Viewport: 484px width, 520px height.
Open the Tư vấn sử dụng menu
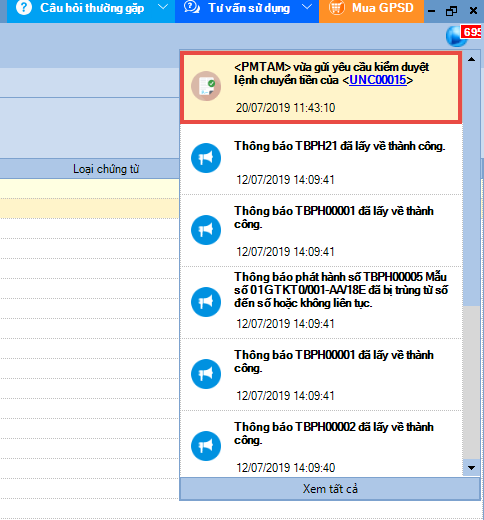tap(247, 11)
